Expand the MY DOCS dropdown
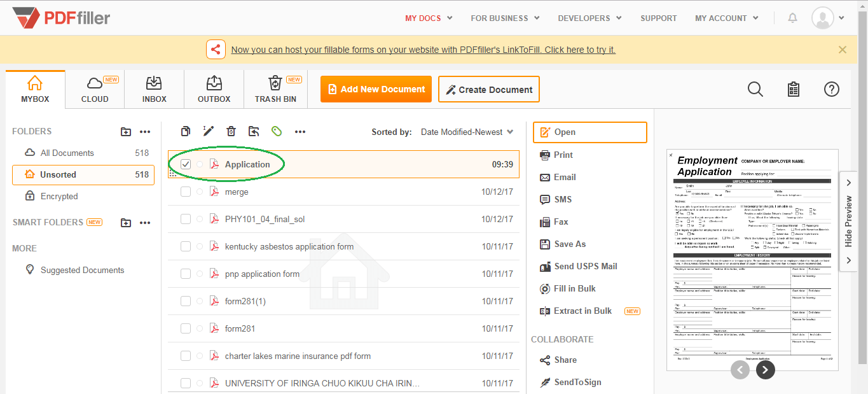This screenshot has height=394, width=868. (429, 18)
